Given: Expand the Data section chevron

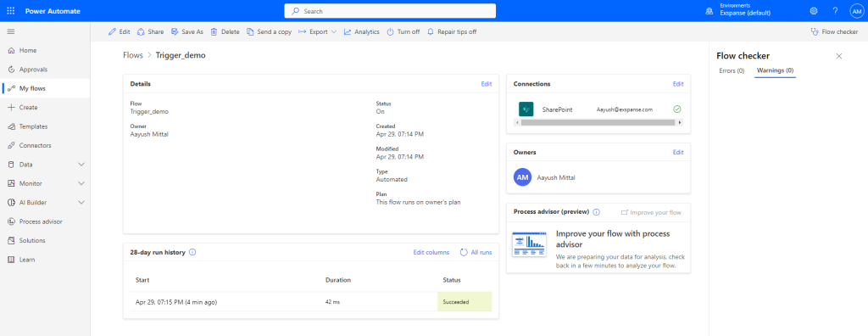Looking at the screenshot, I should (x=81, y=164).
